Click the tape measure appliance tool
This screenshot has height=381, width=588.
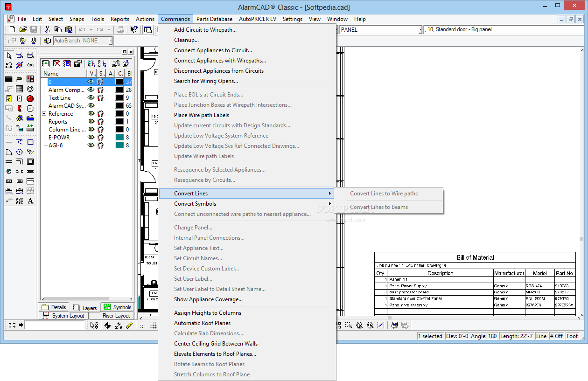[19, 118]
